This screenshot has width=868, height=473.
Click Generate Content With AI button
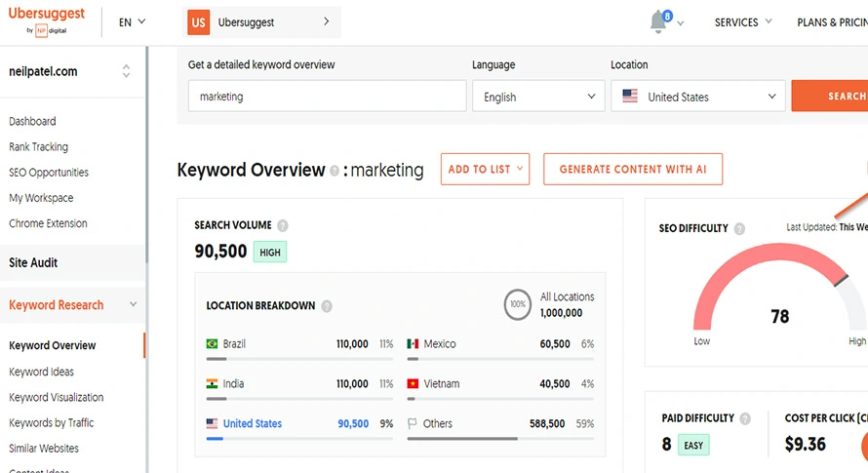tap(633, 169)
